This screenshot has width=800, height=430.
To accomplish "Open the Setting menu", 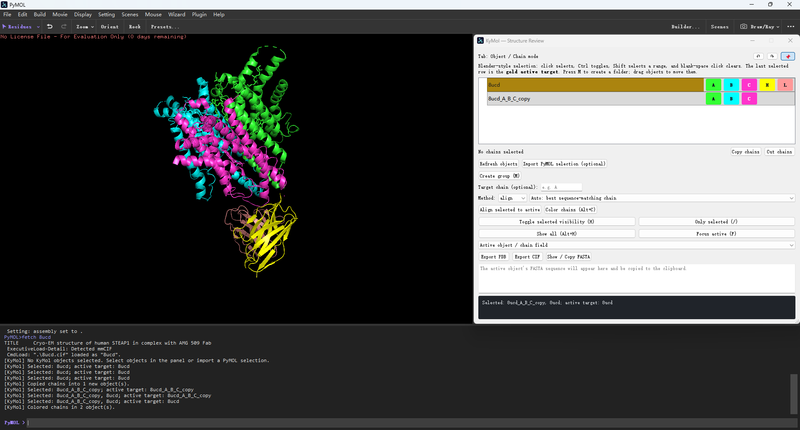I will (106, 14).
